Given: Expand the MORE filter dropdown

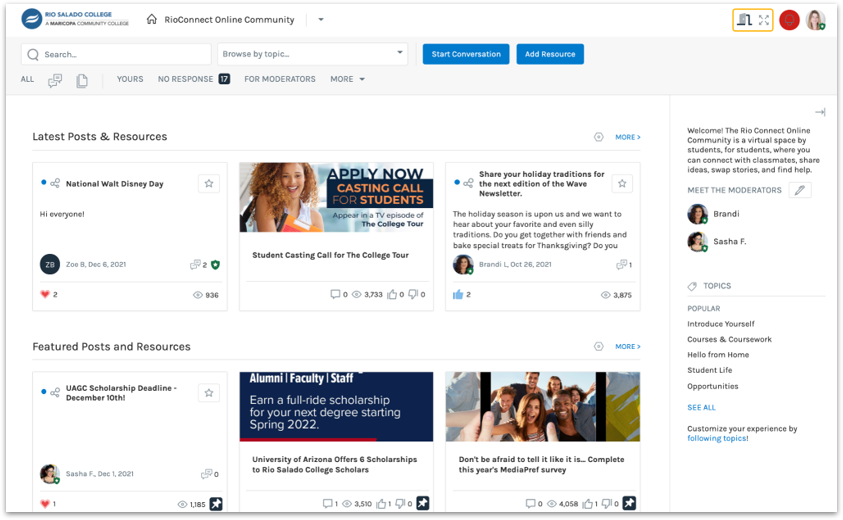Looking at the screenshot, I should 347,79.
